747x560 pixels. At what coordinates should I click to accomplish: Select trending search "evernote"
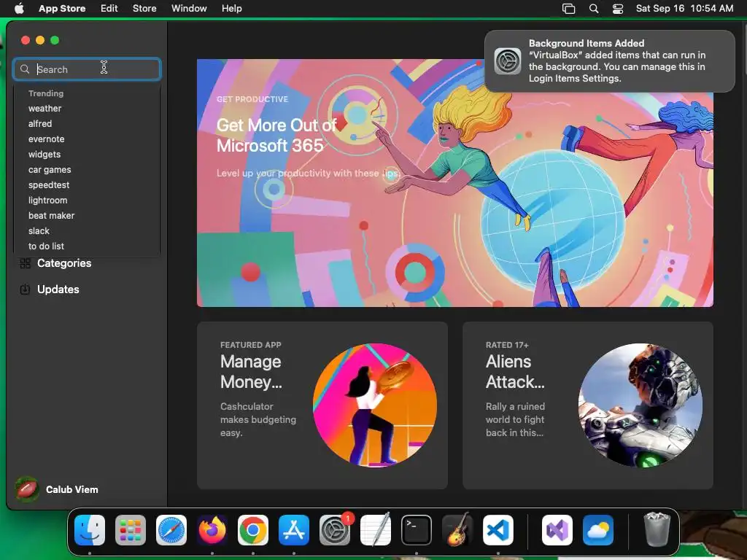[x=46, y=139]
